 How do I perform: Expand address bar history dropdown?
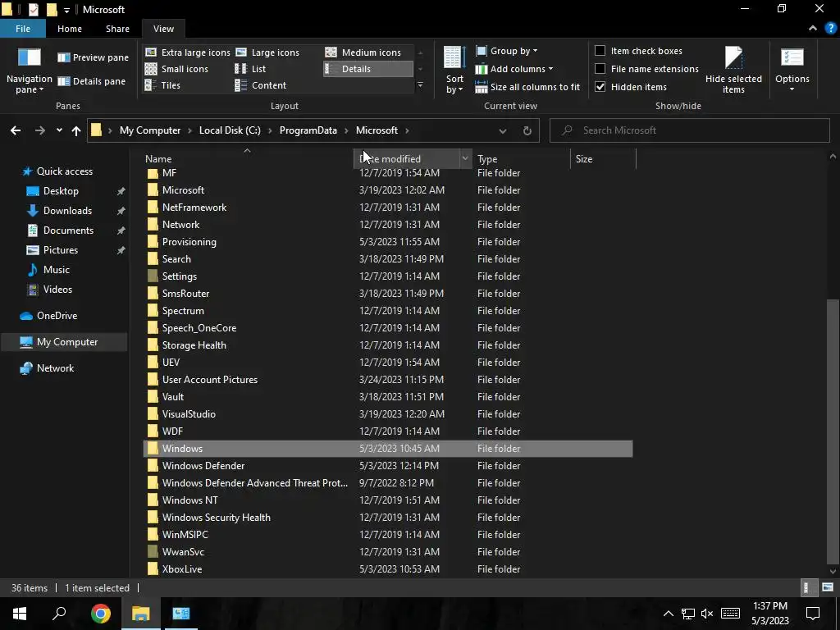[x=502, y=130]
